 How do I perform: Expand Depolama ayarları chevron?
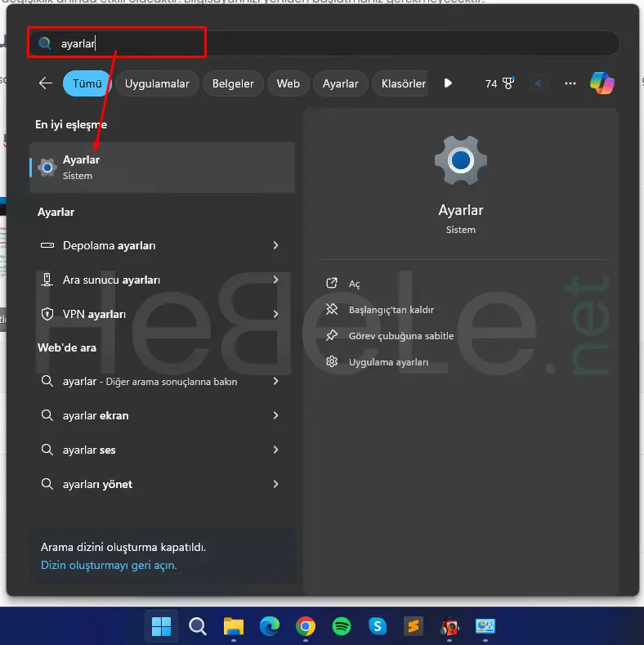click(x=275, y=245)
